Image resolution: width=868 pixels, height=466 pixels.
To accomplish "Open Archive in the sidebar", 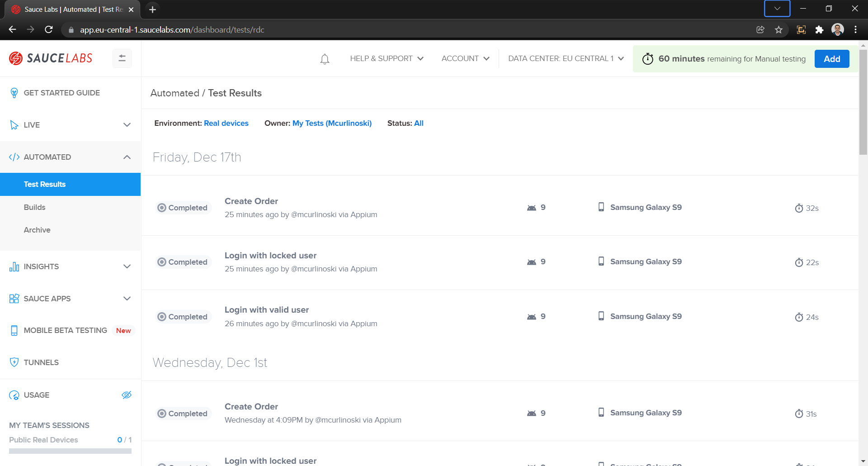I will tap(37, 230).
